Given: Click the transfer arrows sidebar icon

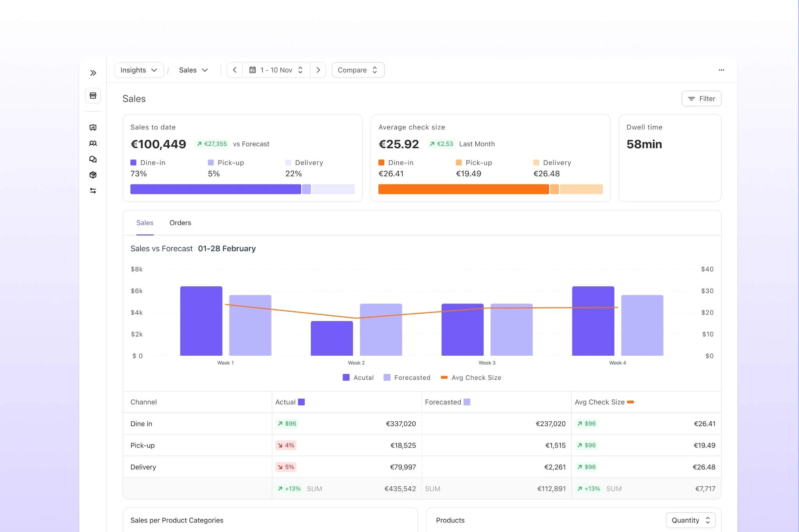Looking at the screenshot, I should 93,191.
